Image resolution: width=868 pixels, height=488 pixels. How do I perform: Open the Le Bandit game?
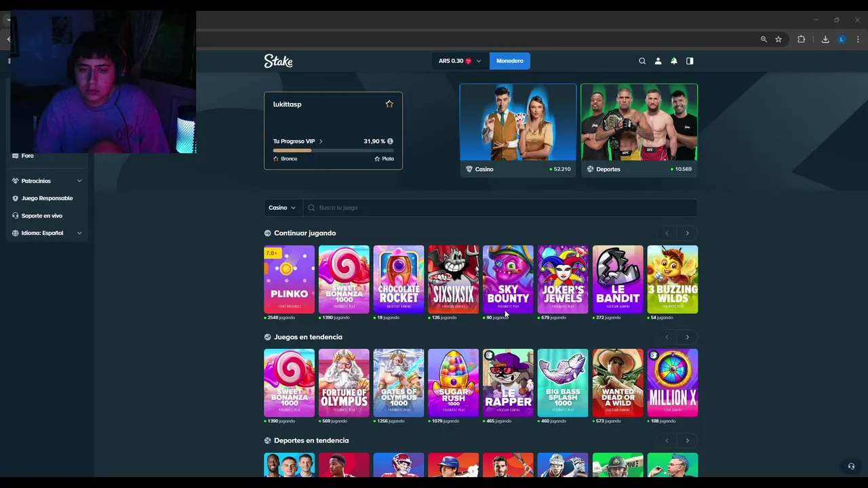tap(618, 279)
